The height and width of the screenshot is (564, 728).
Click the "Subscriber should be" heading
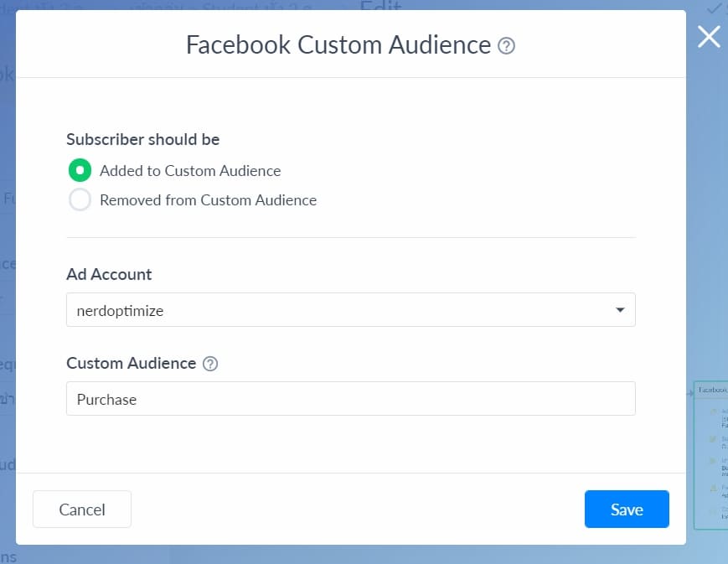tap(142, 140)
